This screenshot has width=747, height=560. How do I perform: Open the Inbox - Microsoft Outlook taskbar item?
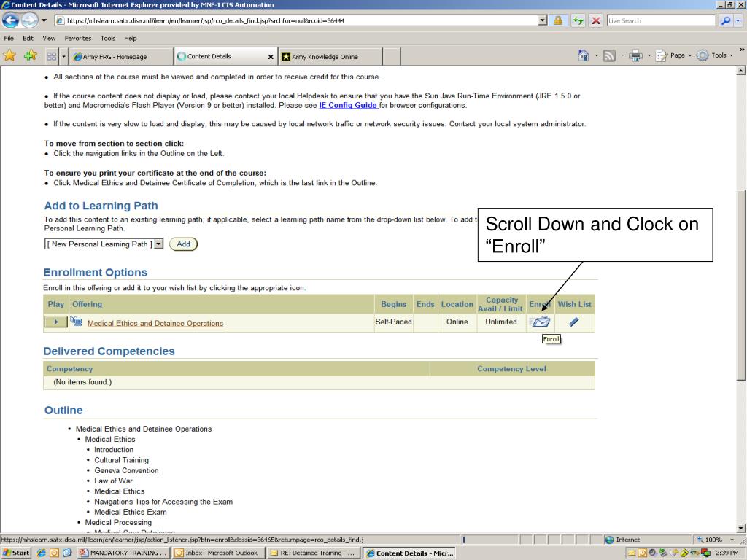click(x=218, y=553)
